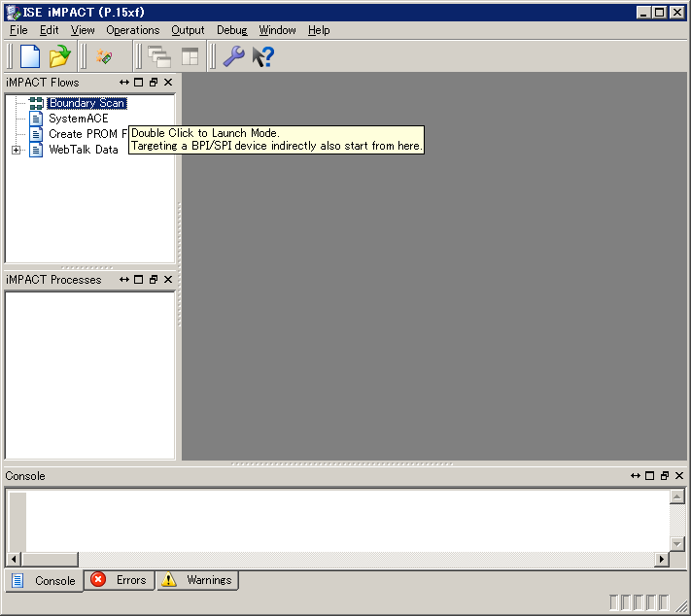Click the Open Project folder icon

(60, 56)
